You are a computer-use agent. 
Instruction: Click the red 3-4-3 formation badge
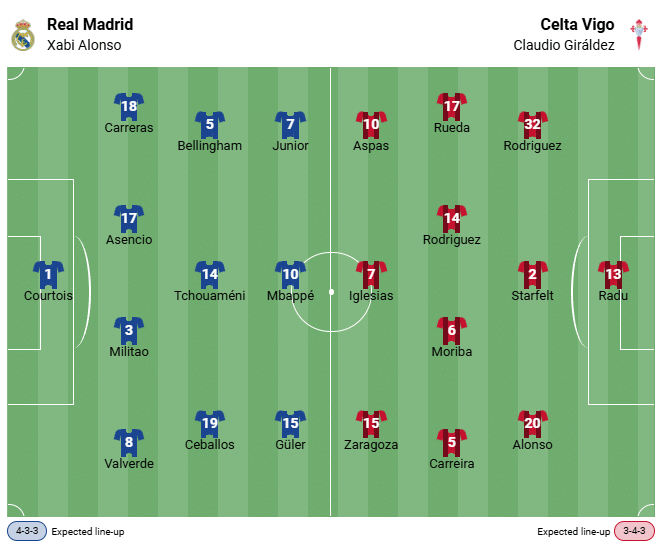[x=634, y=531]
